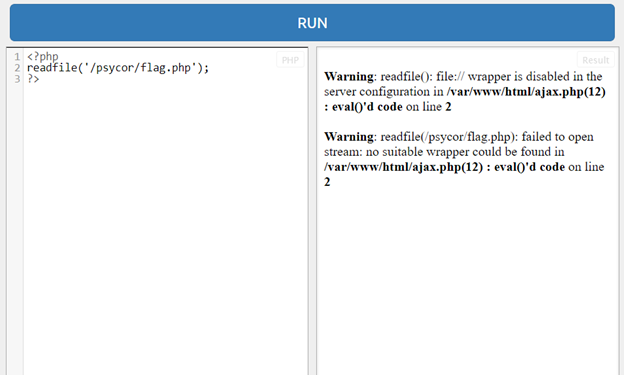
Task: Click the PHP label badge in editor
Action: point(290,60)
